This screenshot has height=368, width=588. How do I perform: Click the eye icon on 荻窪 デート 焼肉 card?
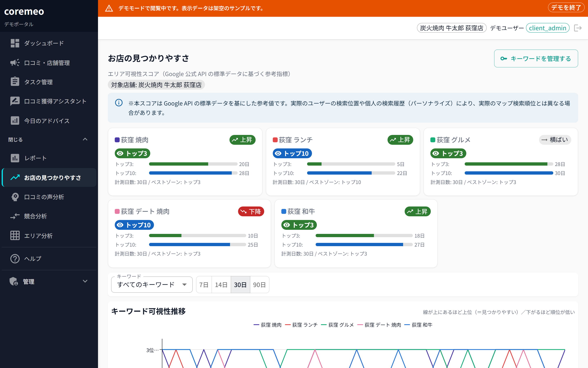[x=120, y=225]
